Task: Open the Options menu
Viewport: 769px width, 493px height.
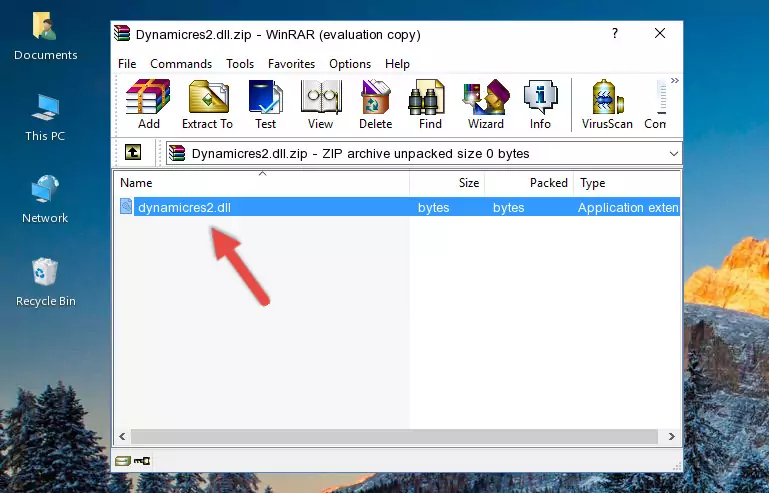Action: click(x=350, y=64)
